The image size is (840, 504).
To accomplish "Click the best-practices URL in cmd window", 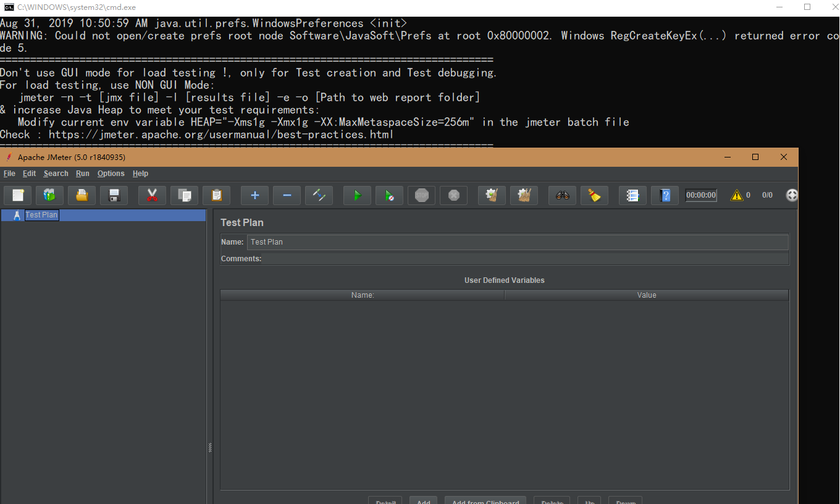I will (221, 135).
